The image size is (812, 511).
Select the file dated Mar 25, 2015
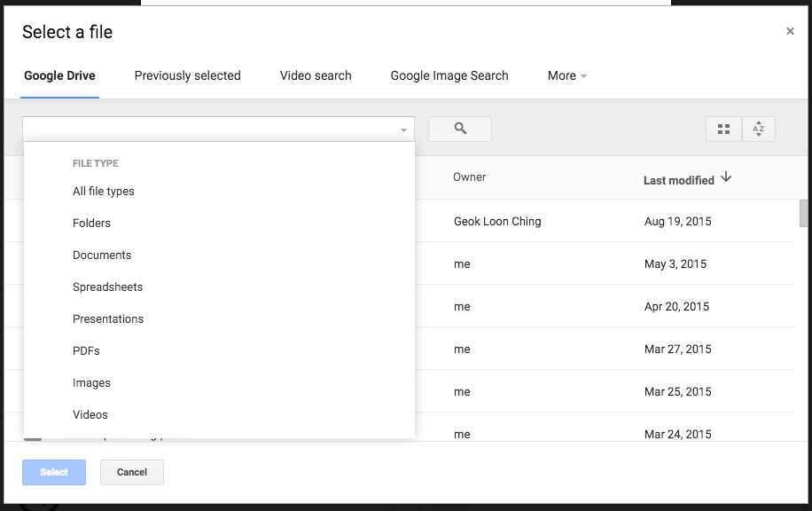(677, 391)
